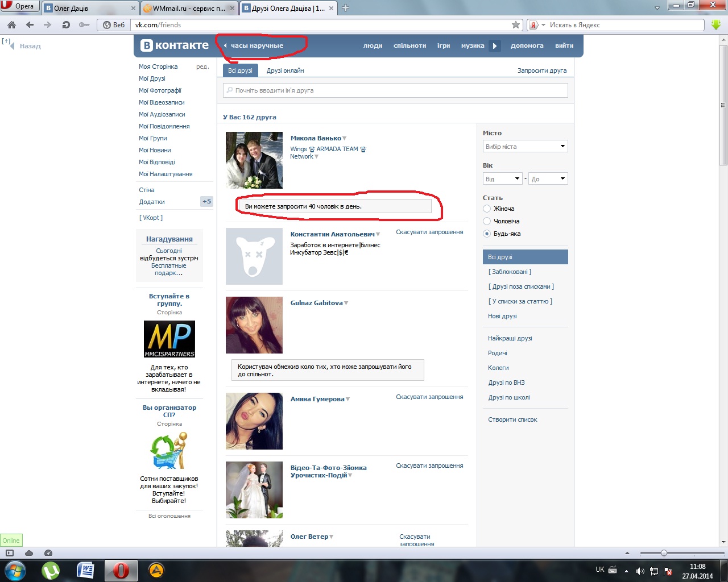Viewport: 728px width, 582px height.
Task: Switch to the Друзі онлайн tab
Action: (285, 70)
